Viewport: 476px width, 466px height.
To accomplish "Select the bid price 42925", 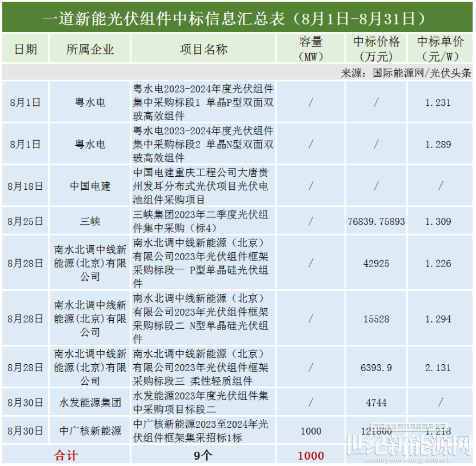I will (376, 264).
